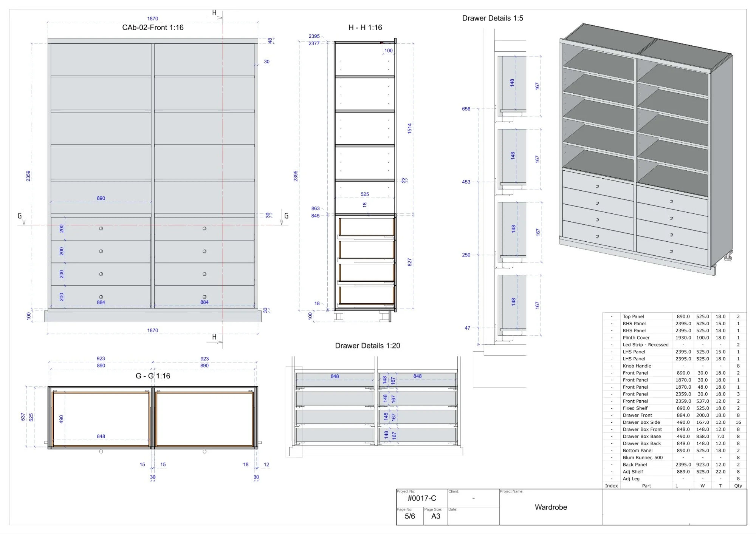Image resolution: width=756 pixels, height=534 pixels.
Task: Click the adjustable leg on the 3D wardrobe
Action: 728,258
